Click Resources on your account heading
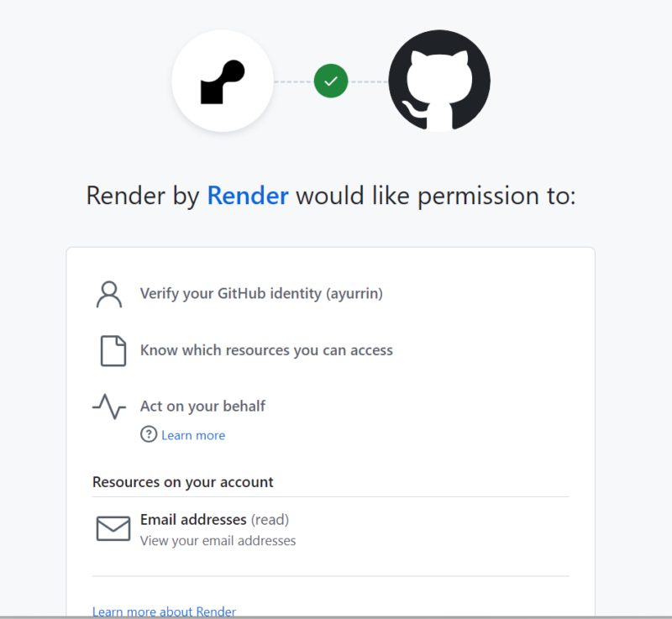Viewport: 672px width, 619px height. (x=183, y=482)
